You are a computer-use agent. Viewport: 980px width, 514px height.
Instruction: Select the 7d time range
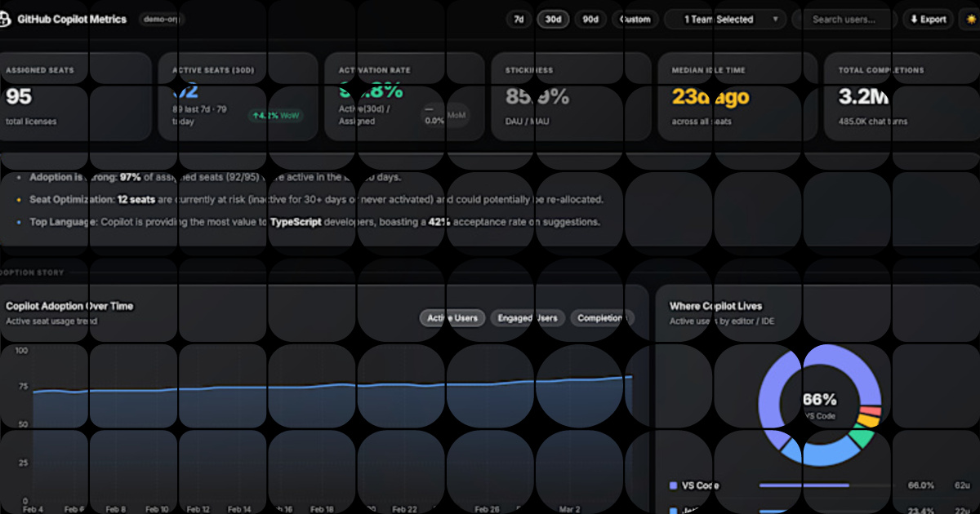518,19
